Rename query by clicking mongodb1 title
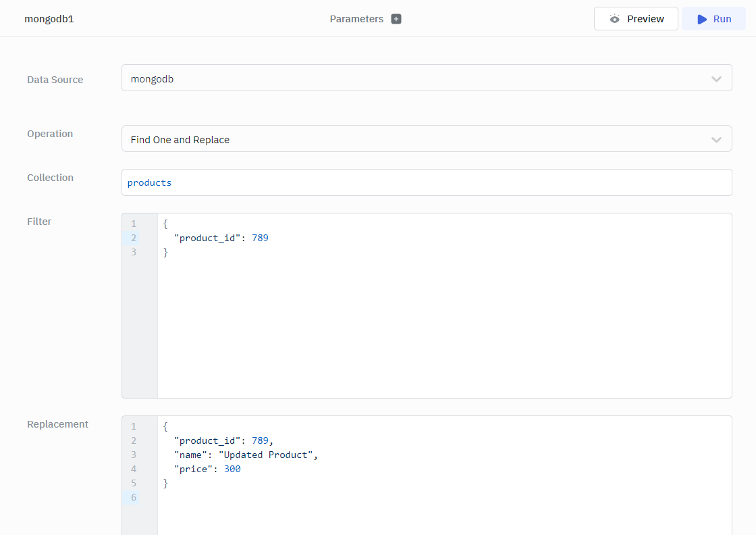Screen dimensions: 756x535 tap(49, 19)
